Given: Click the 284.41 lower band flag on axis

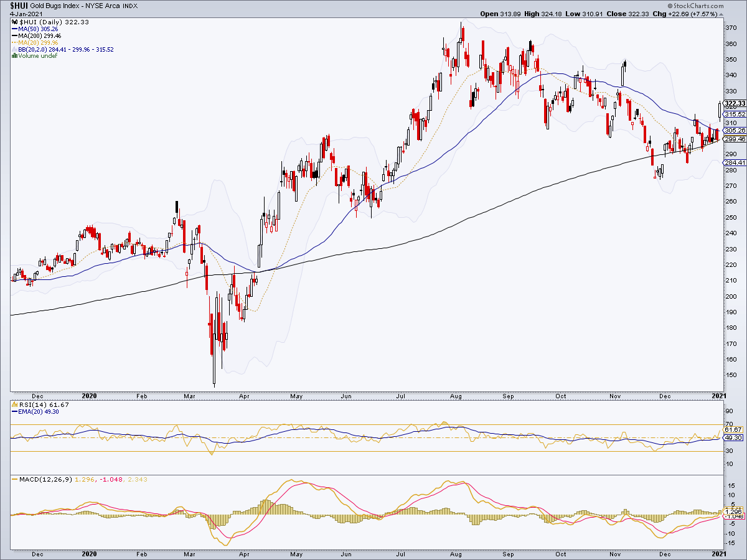Looking at the screenshot, I should pos(734,163).
